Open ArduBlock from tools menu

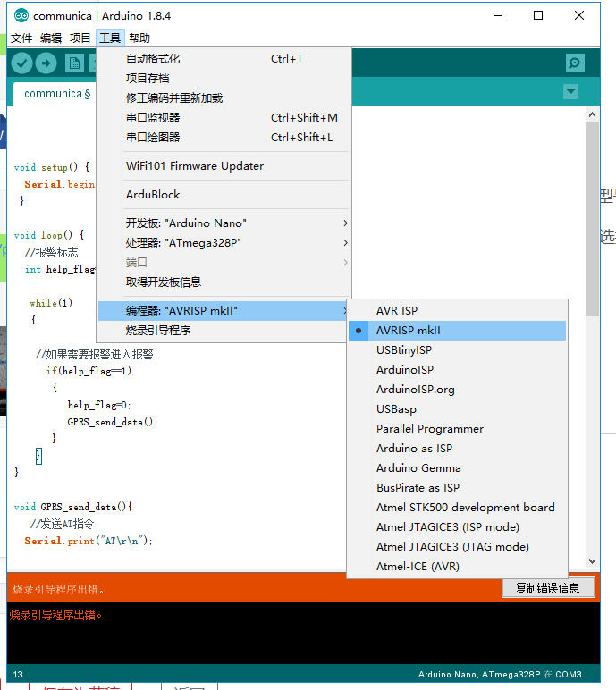[x=224, y=195]
